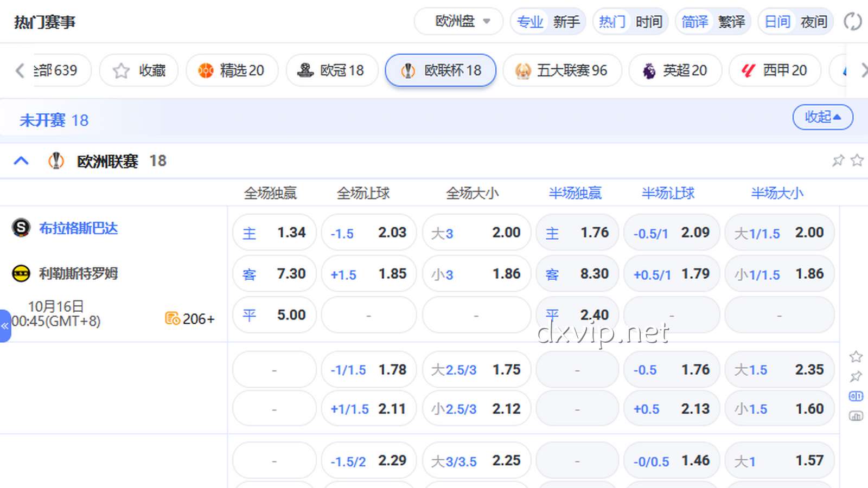Open the 英超 20 tab
868x488 pixels.
675,70
